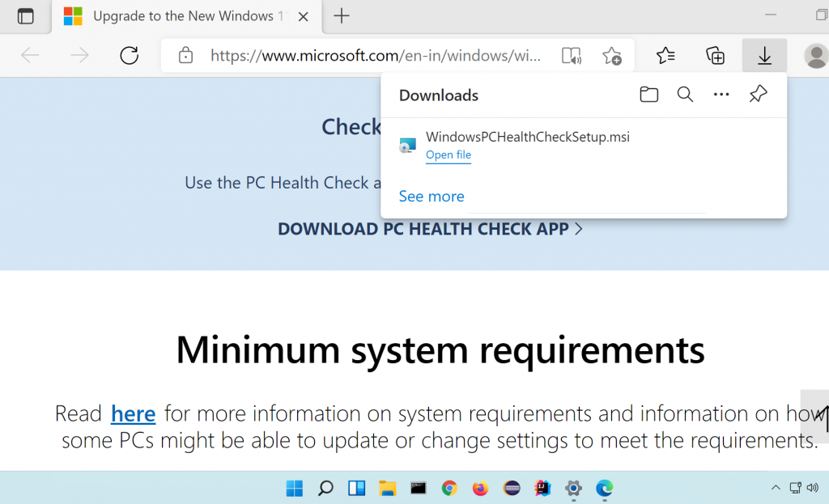Enter Immersive Reader mode
The height and width of the screenshot is (504, 829).
[572, 55]
